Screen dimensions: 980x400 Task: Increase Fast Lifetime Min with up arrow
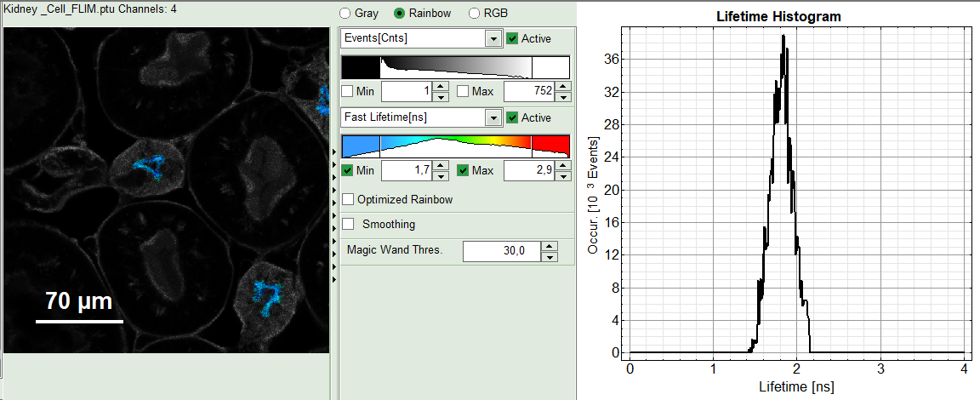coord(440,166)
